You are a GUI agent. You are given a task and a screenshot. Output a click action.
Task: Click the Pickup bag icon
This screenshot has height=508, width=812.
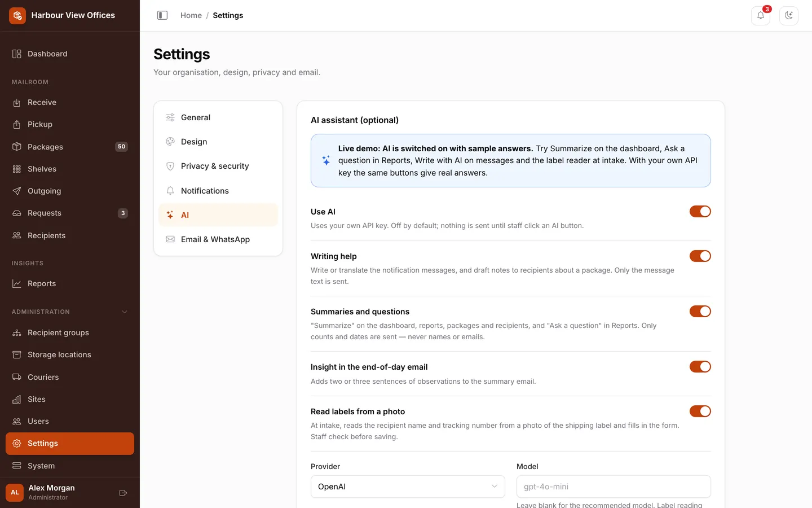[17, 125]
